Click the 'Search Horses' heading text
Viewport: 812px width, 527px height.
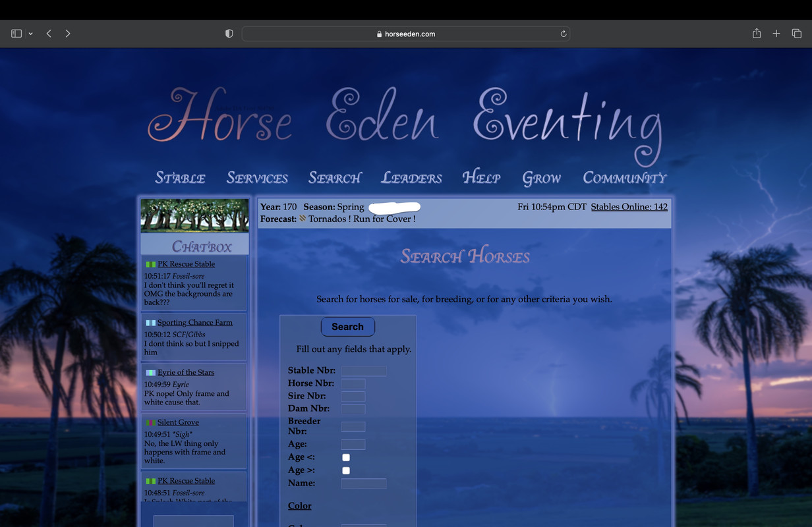[465, 256]
